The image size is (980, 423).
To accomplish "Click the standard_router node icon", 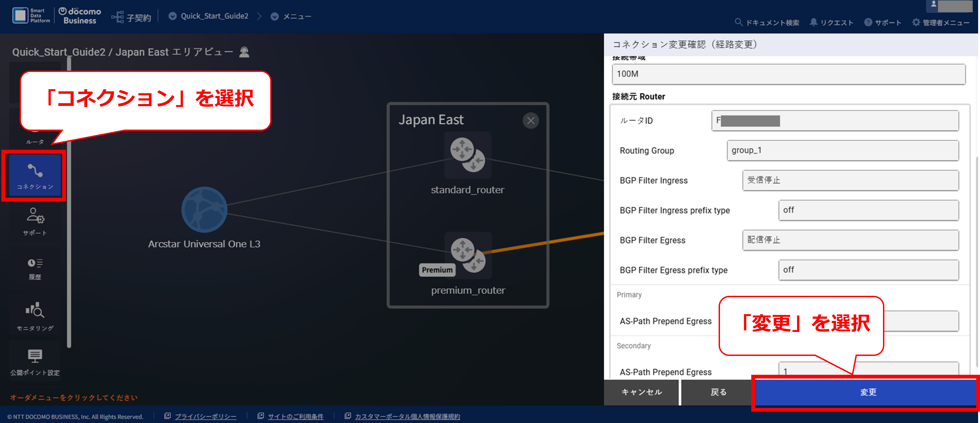I will 468,155.
